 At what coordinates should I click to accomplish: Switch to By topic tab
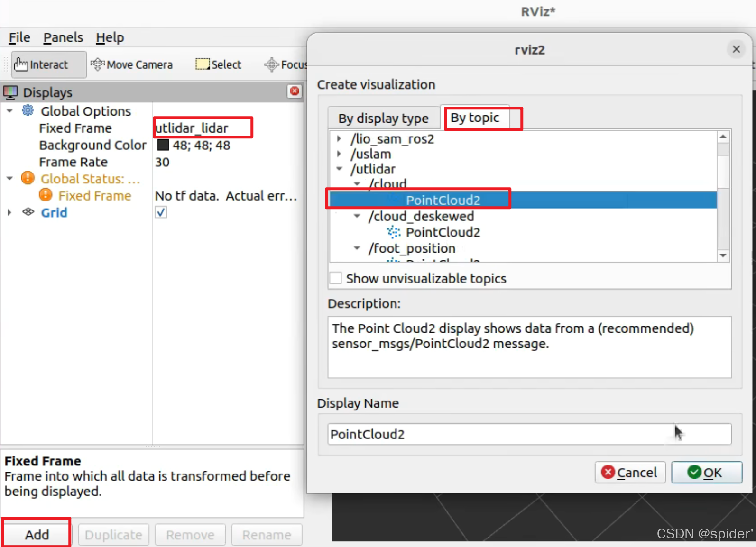click(475, 118)
